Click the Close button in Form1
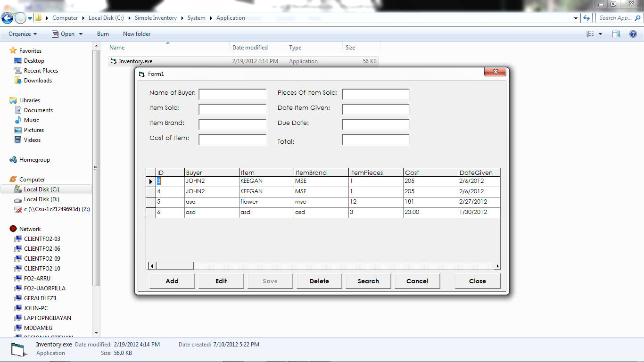 [478, 281]
